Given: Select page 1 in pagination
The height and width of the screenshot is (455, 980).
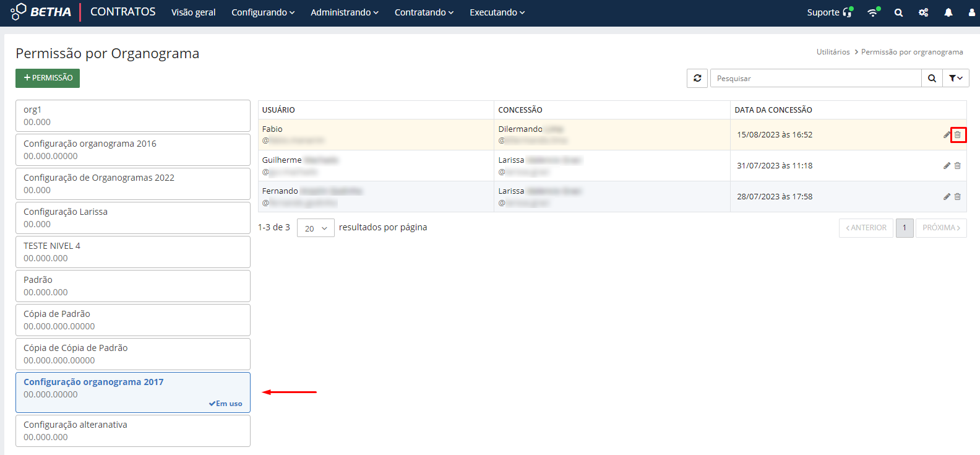Looking at the screenshot, I should [x=905, y=228].
